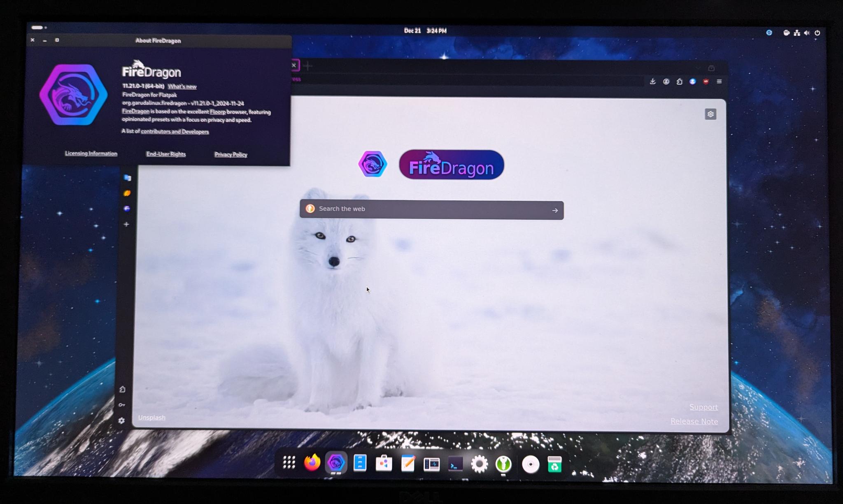Click the network icon in top bar
The height and width of the screenshot is (504, 843).
coord(797,33)
